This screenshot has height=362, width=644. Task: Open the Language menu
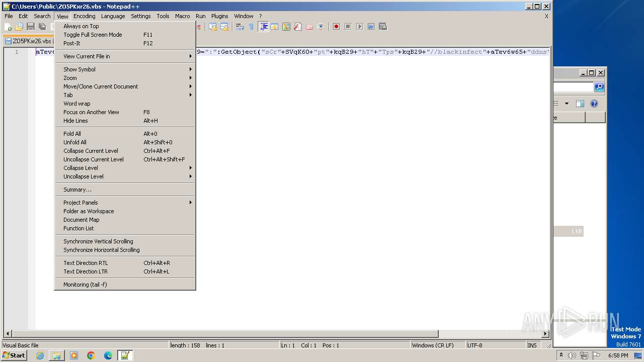click(113, 16)
